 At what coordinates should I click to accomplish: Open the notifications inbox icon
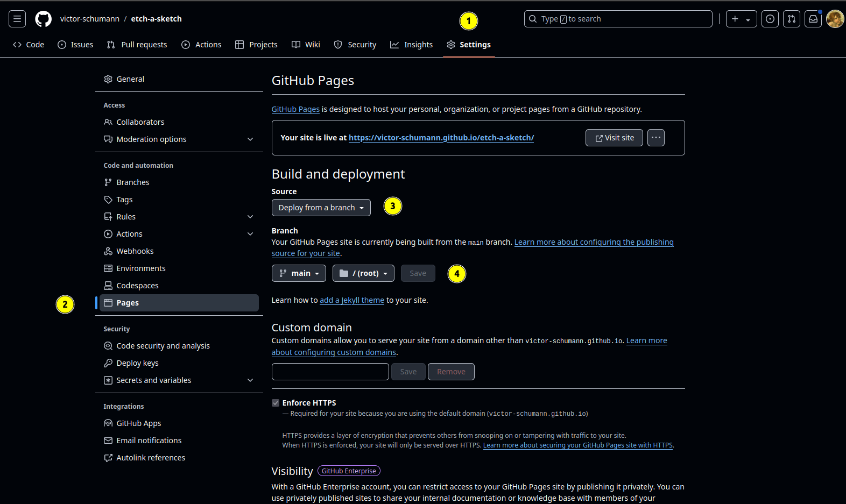tap(813, 19)
